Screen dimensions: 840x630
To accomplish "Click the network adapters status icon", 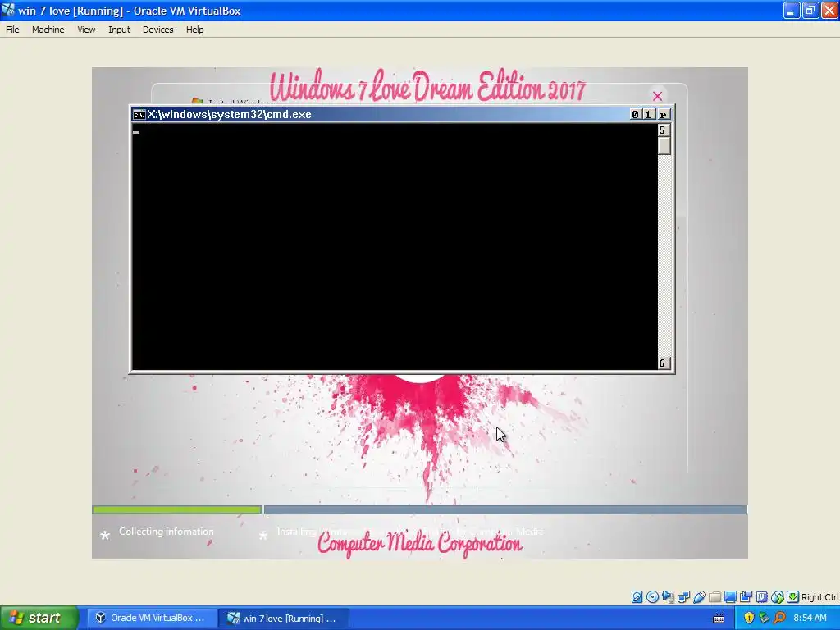I will click(683, 597).
